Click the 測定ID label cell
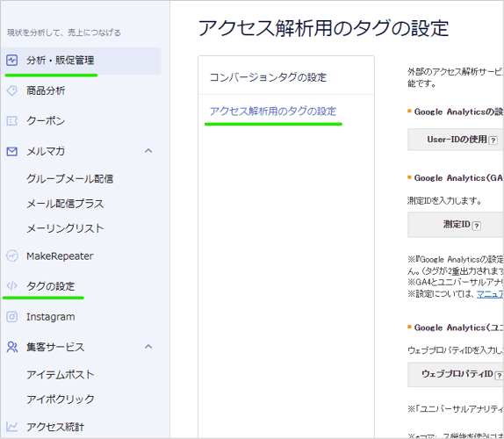504x439 pixels. tap(456, 225)
